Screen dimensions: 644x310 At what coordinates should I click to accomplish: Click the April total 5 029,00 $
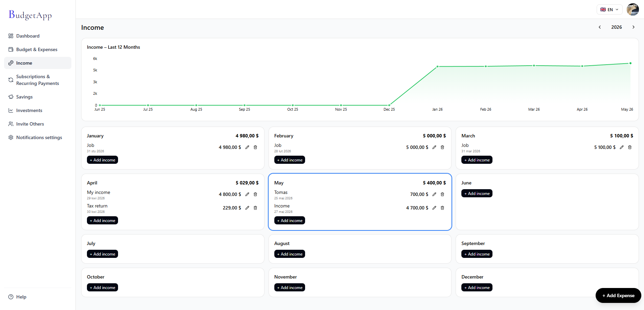point(247,183)
